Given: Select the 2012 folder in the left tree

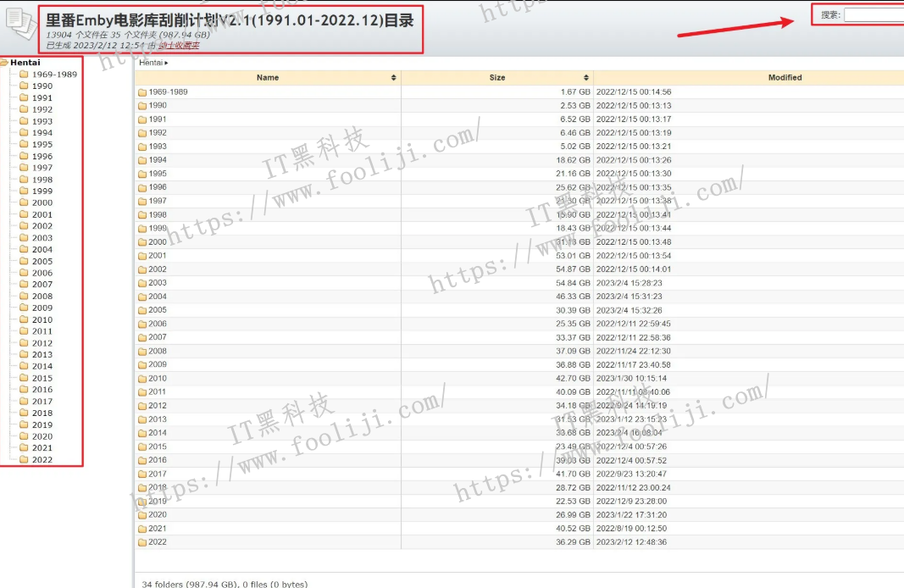Looking at the screenshot, I should [x=42, y=343].
